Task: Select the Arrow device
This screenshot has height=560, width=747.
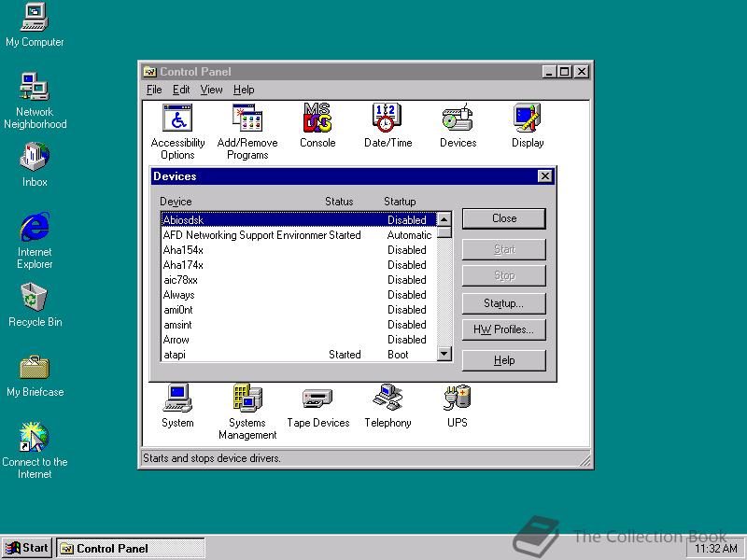Action: coord(299,340)
